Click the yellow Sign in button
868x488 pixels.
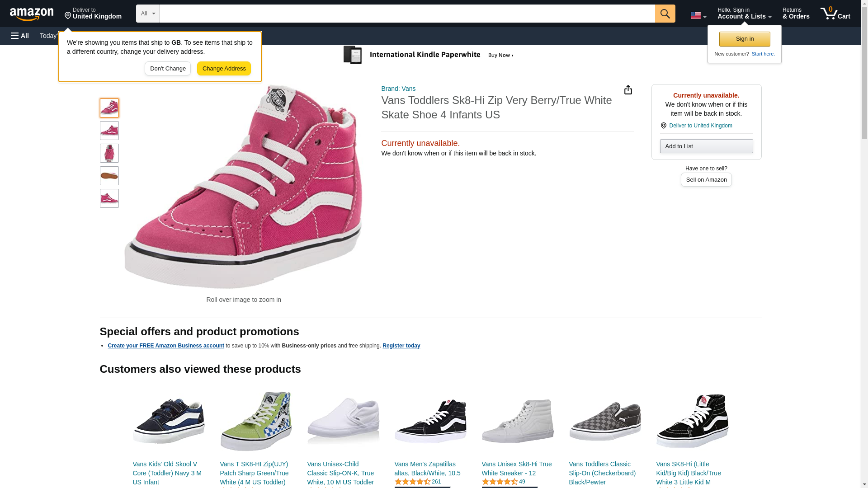pos(745,39)
